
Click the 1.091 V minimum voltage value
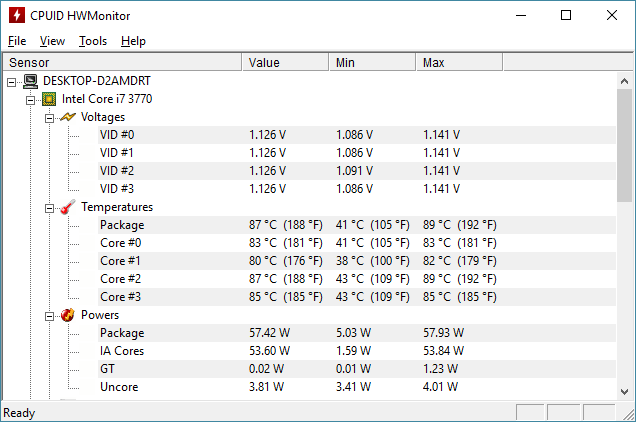[354, 171]
